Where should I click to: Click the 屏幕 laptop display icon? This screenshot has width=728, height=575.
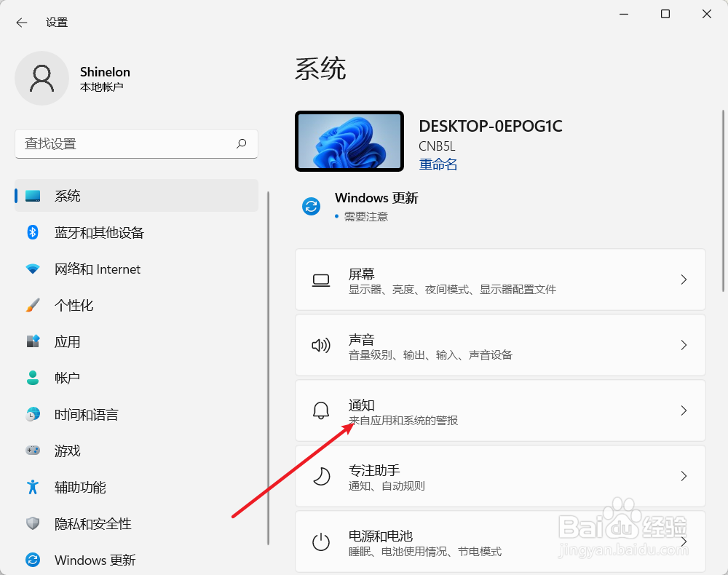click(x=321, y=280)
